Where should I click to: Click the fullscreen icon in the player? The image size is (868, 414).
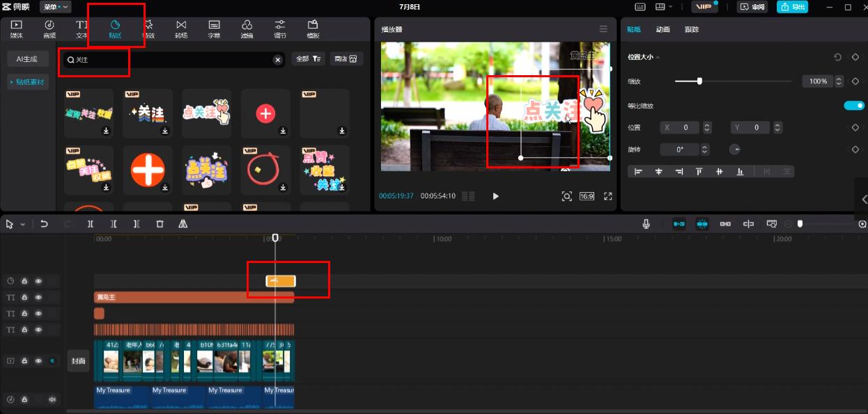607,196
